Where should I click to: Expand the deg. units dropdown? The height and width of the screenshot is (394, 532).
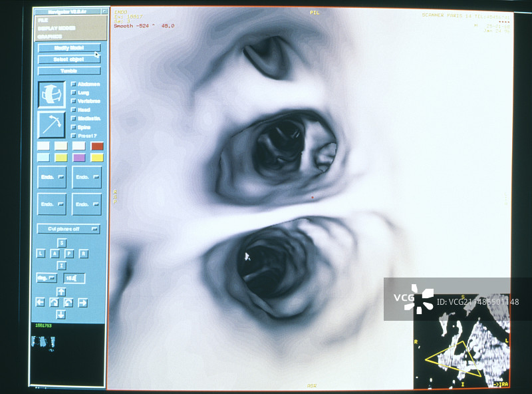coord(47,278)
